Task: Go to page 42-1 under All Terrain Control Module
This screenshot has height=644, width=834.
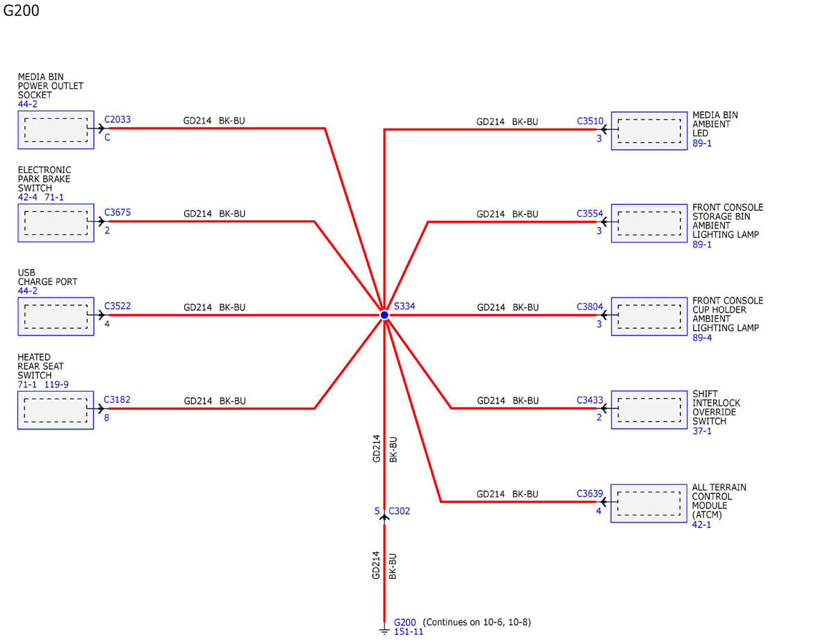Action: pos(703,525)
